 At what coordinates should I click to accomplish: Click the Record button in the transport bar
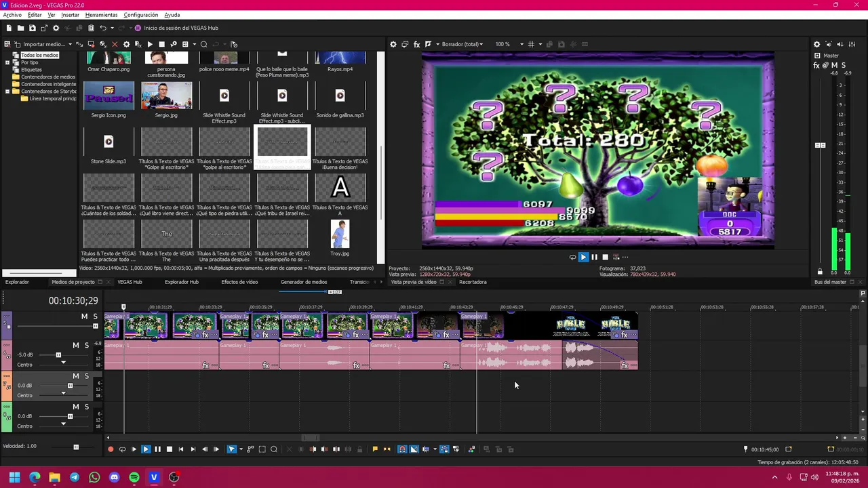111,449
